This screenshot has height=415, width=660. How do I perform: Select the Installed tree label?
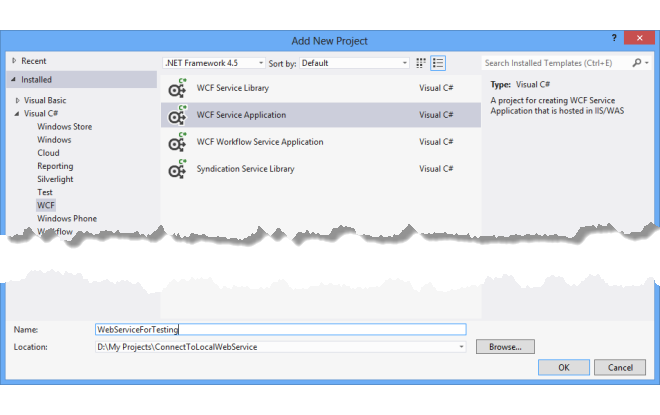point(37,80)
